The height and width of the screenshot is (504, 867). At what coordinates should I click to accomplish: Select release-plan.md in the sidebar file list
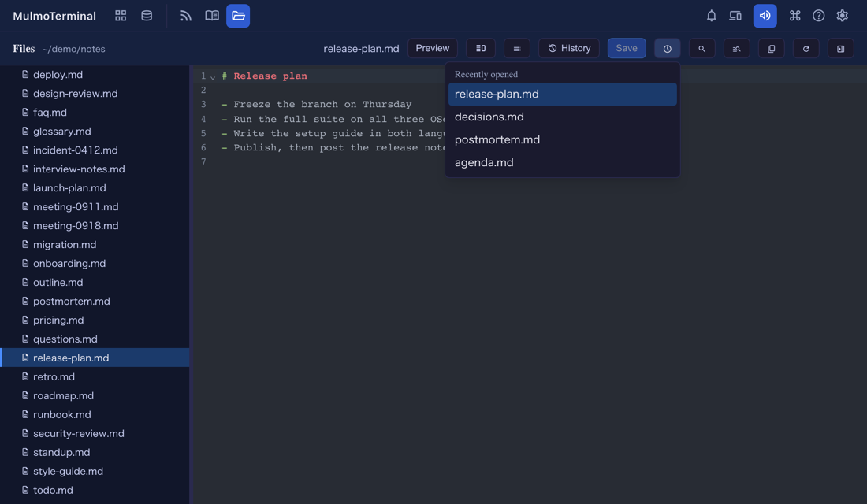point(95,358)
